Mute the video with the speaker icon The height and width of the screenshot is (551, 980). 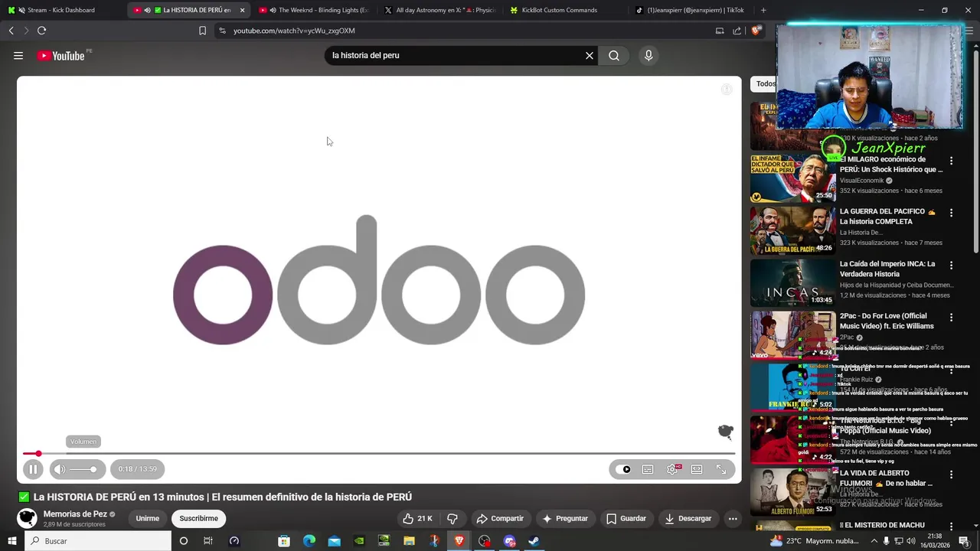click(x=60, y=469)
